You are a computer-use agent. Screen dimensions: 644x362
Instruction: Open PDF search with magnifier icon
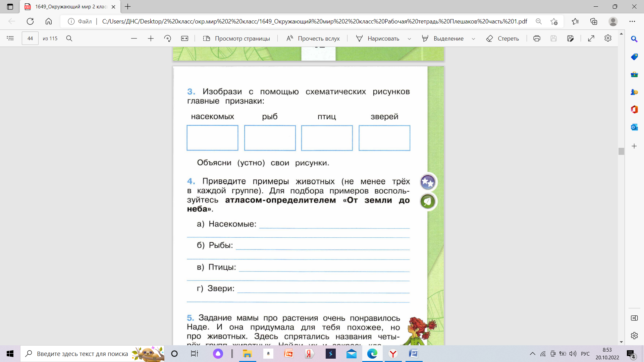(69, 39)
